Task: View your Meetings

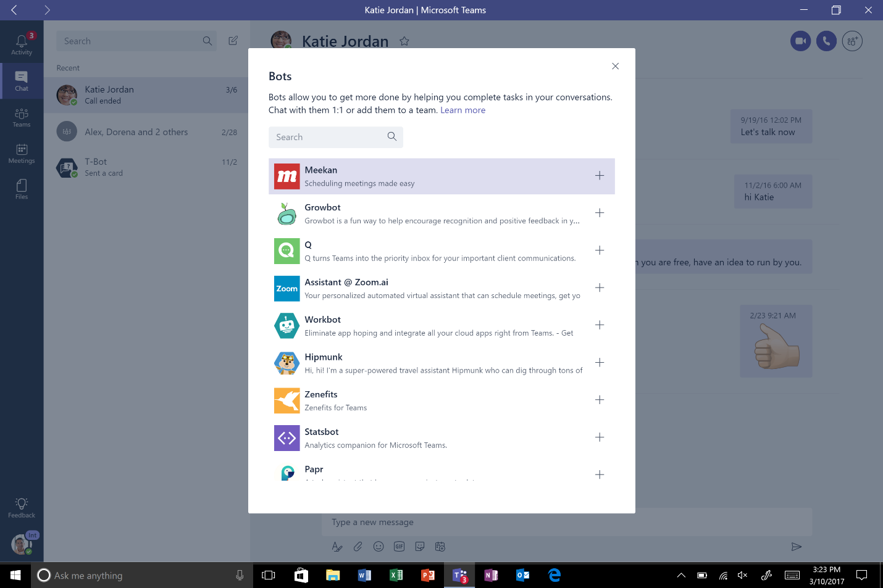Action: click(22, 153)
